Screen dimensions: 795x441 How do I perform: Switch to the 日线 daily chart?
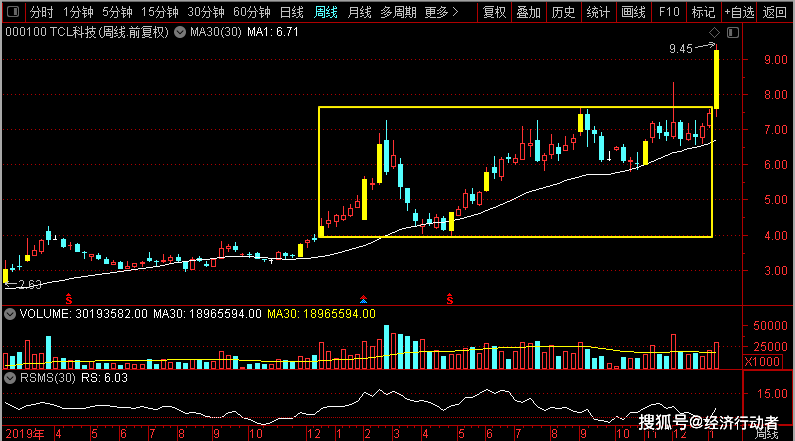point(292,12)
